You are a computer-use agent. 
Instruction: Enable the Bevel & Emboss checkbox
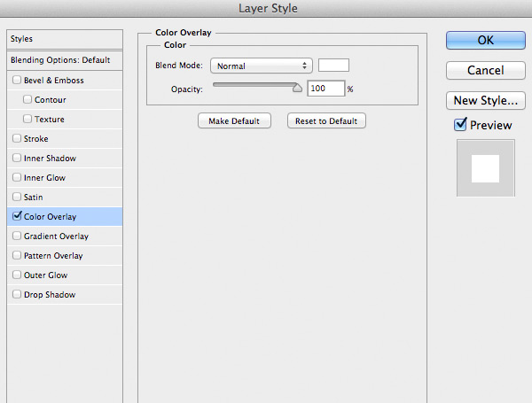pos(17,81)
